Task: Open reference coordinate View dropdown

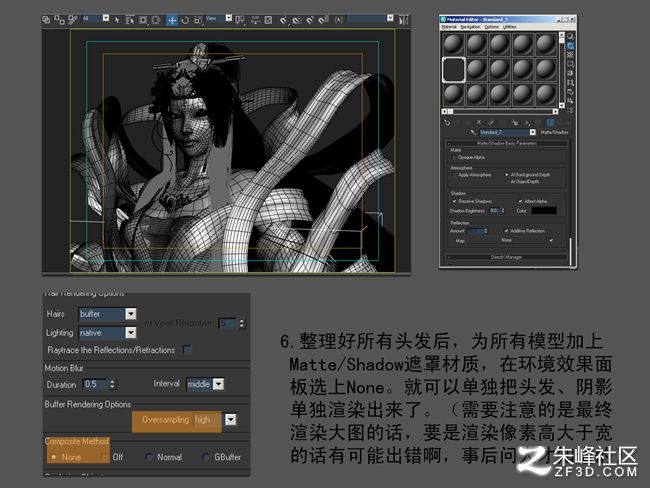Action: 229,18
